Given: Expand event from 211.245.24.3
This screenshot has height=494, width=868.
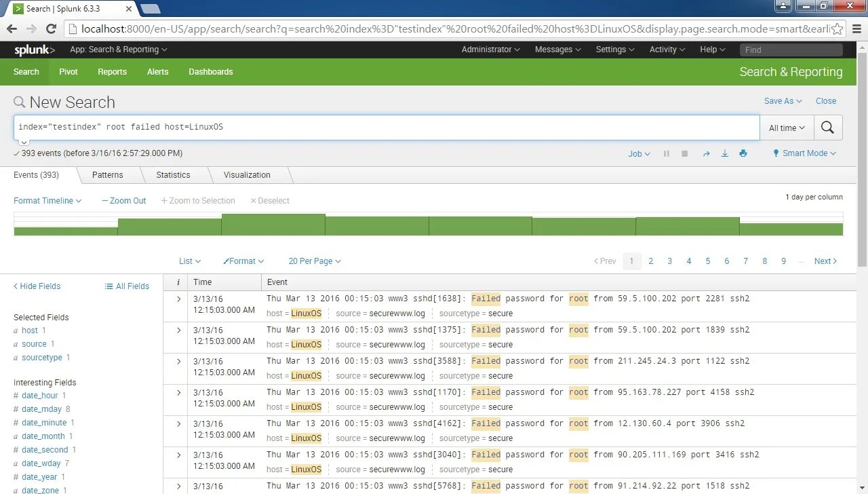Looking at the screenshot, I should (x=179, y=361).
